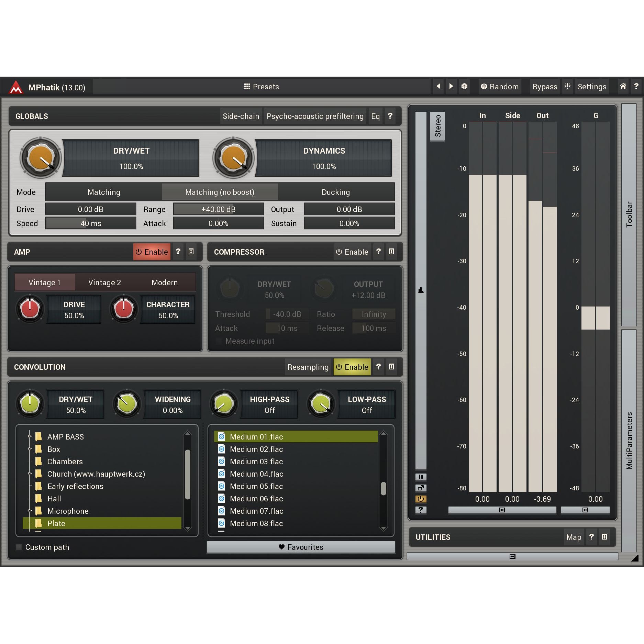This screenshot has height=644, width=644.
Task: Open the Presets dropdown bar
Action: (x=261, y=87)
